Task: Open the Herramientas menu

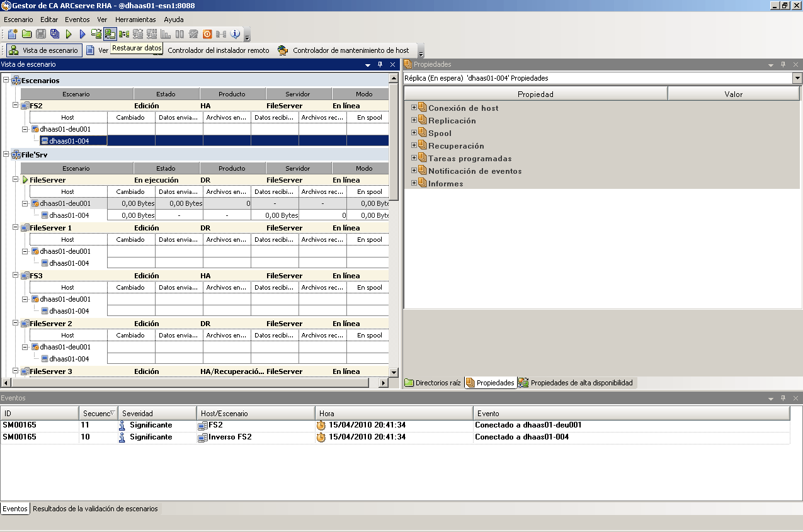Action: pos(135,20)
